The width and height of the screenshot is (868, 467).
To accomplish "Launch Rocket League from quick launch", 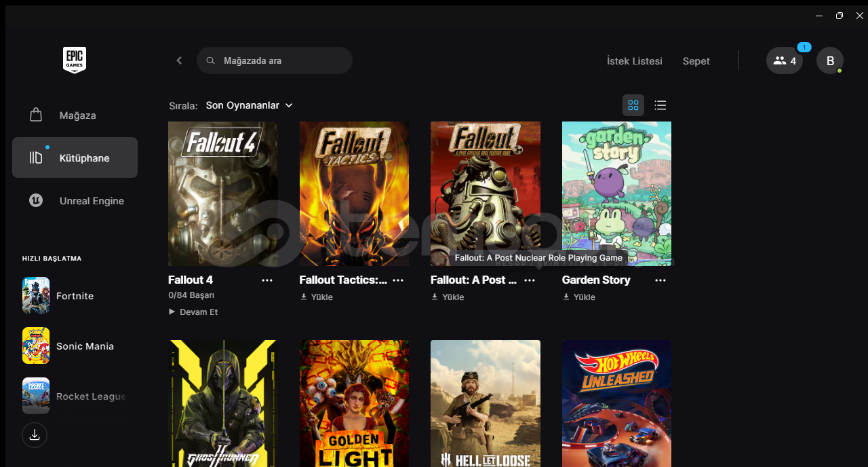I will click(75, 396).
